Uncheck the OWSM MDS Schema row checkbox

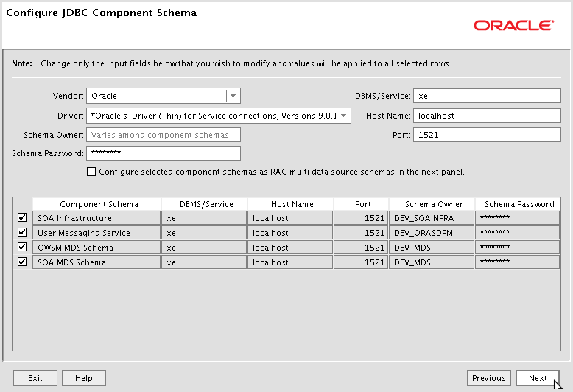point(22,247)
